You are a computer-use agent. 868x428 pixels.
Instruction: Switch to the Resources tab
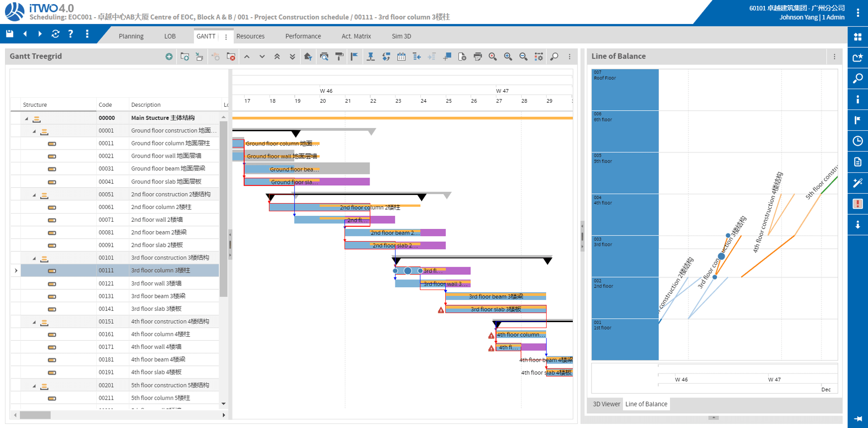250,36
